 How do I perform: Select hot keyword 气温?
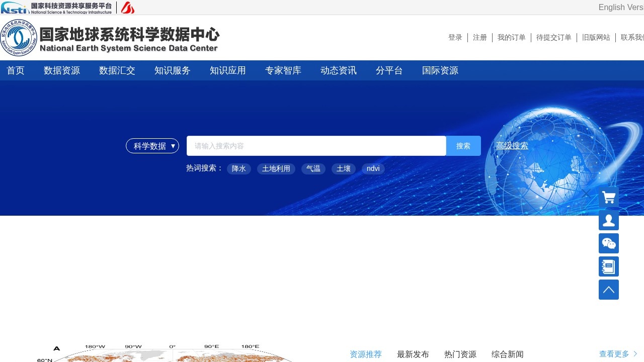[x=313, y=168]
